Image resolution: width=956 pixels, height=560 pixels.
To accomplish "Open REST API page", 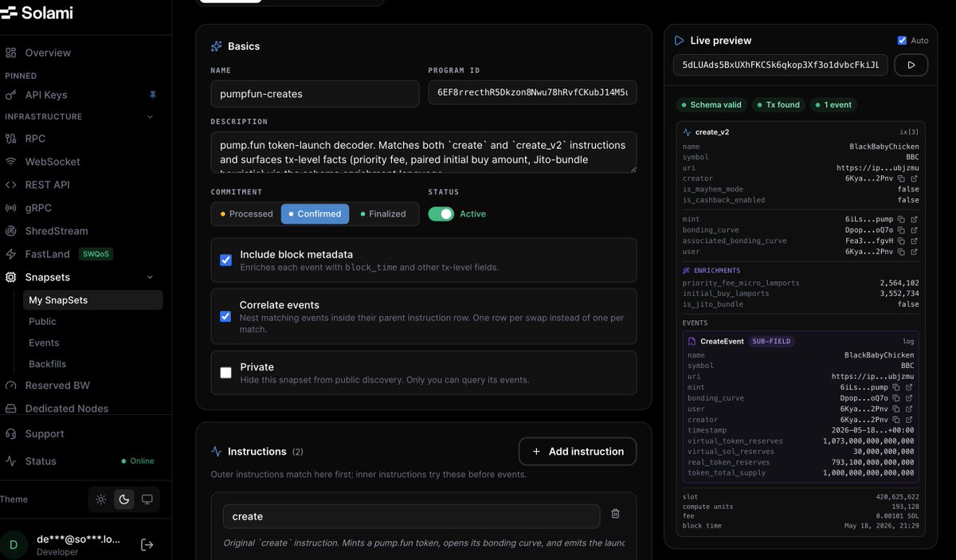I will (48, 185).
